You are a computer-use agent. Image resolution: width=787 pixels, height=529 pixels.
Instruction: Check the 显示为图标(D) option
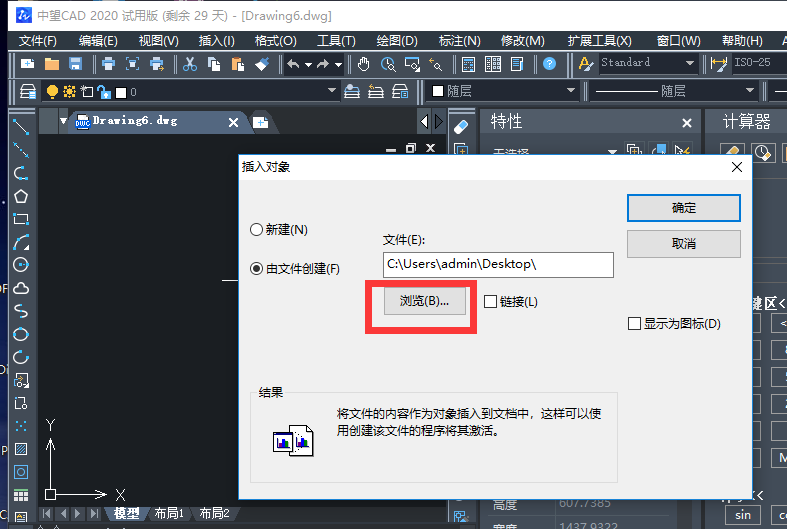pos(634,324)
